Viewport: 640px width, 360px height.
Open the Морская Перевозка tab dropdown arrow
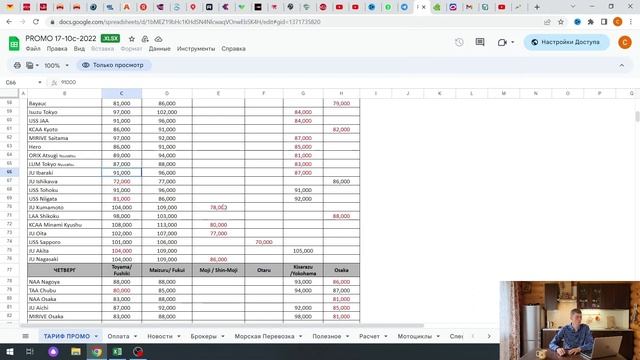click(x=300, y=336)
